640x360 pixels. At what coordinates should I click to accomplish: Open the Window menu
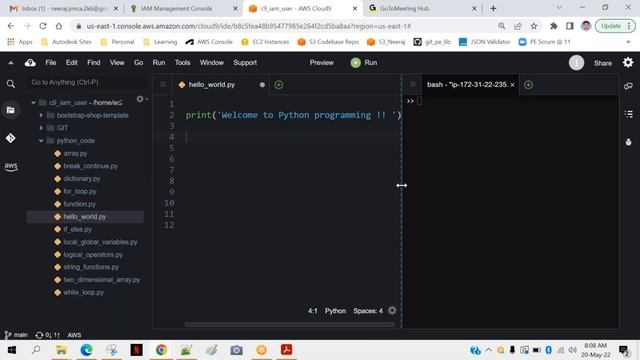pyautogui.click(x=211, y=62)
